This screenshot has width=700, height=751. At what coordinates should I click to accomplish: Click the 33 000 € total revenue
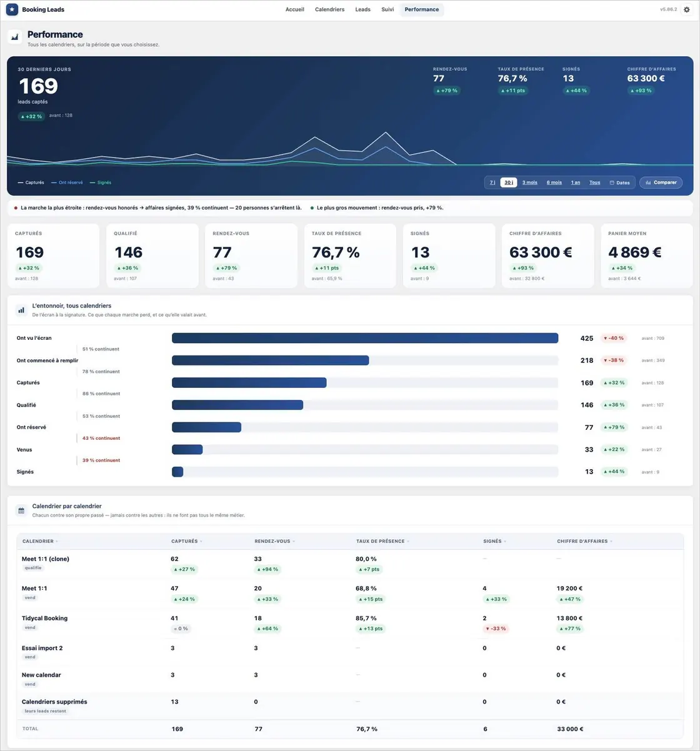click(x=570, y=729)
